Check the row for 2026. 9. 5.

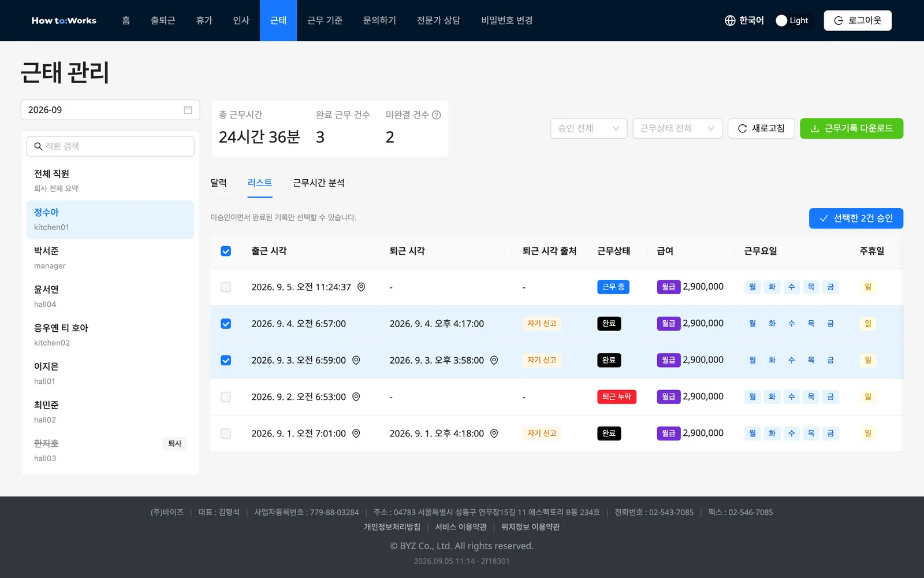point(226,287)
